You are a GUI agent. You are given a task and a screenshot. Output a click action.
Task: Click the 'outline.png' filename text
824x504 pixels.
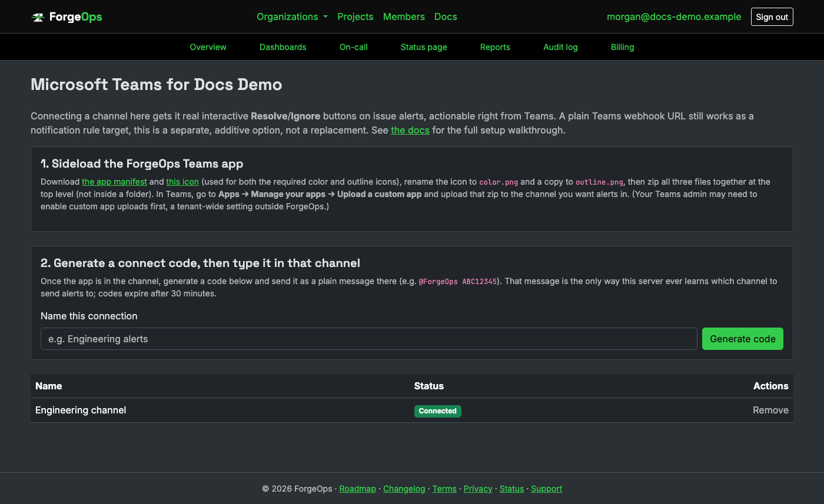tap(600, 182)
